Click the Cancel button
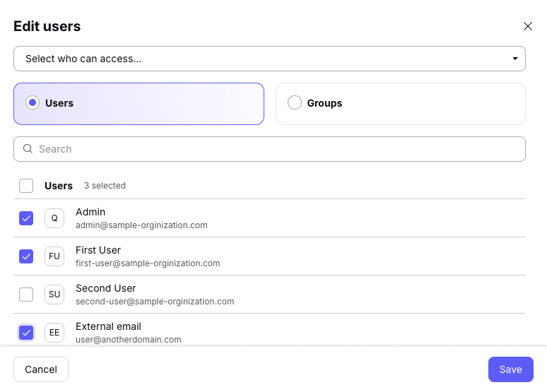This screenshot has width=547, height=392. tap(41, 369)
